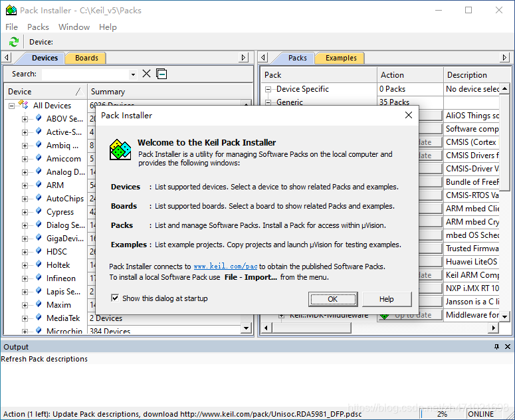This screenshot has width=515, height=420.
Task: Switch to the Boards tab
Action: (86, 58)
